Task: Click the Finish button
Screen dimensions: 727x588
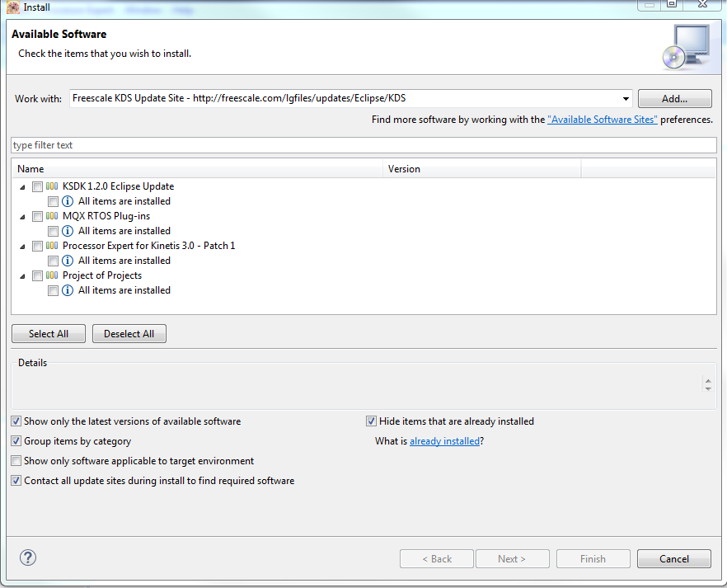Action: tap(593, 559)
